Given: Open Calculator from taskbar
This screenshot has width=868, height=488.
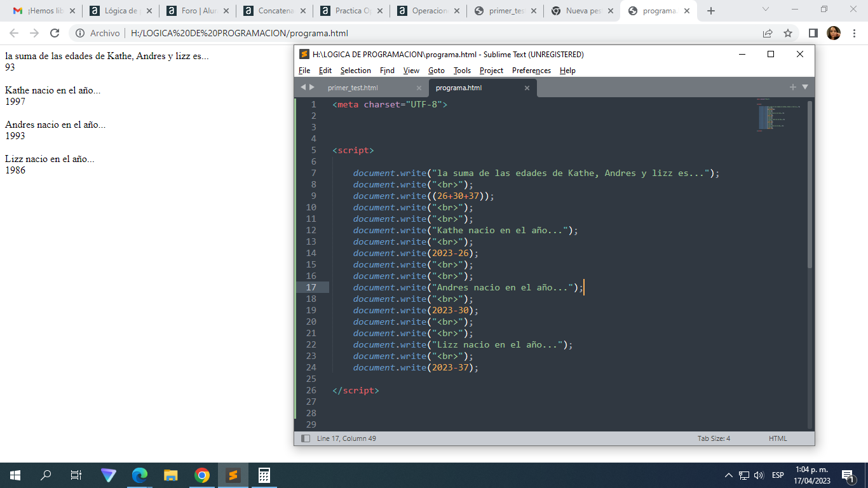Looking at the screenshot, I should pos(264,475).
